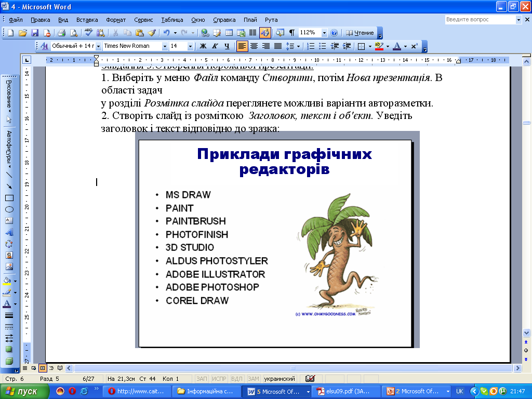Expand the borders dropdown arrow

tap(370, 46)
